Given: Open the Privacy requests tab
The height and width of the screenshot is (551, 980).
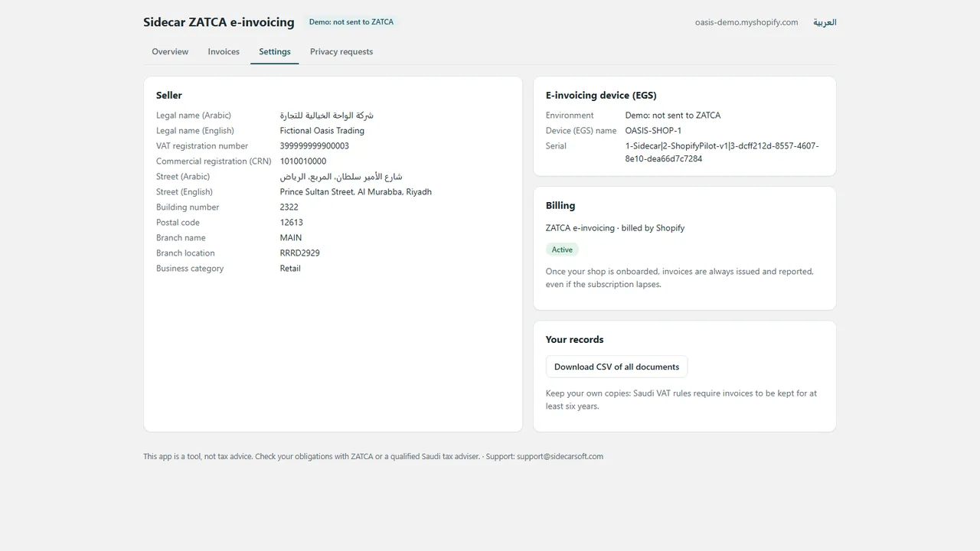Looking at the screenshot, I should [341, 51].
